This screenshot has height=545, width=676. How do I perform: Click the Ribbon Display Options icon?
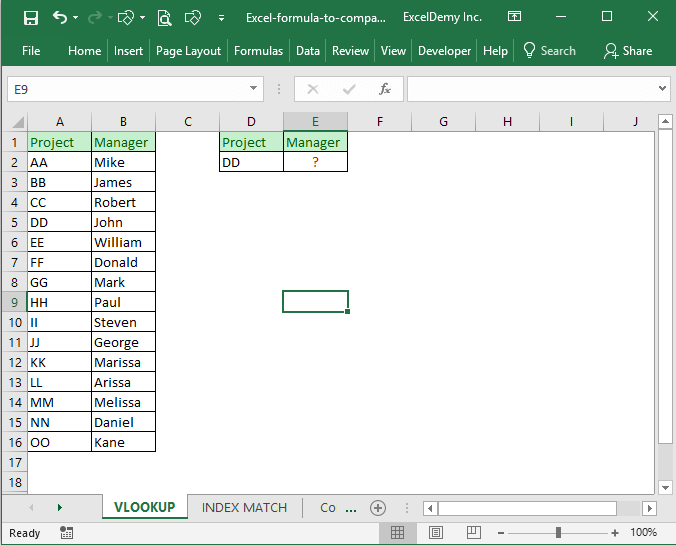click(x=514, y=17)
